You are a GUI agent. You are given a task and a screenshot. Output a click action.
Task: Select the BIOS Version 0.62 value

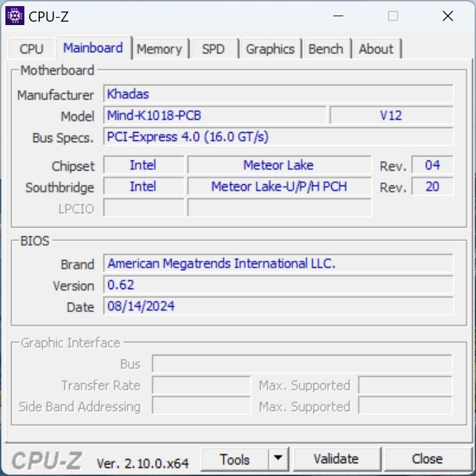point(278,284)
